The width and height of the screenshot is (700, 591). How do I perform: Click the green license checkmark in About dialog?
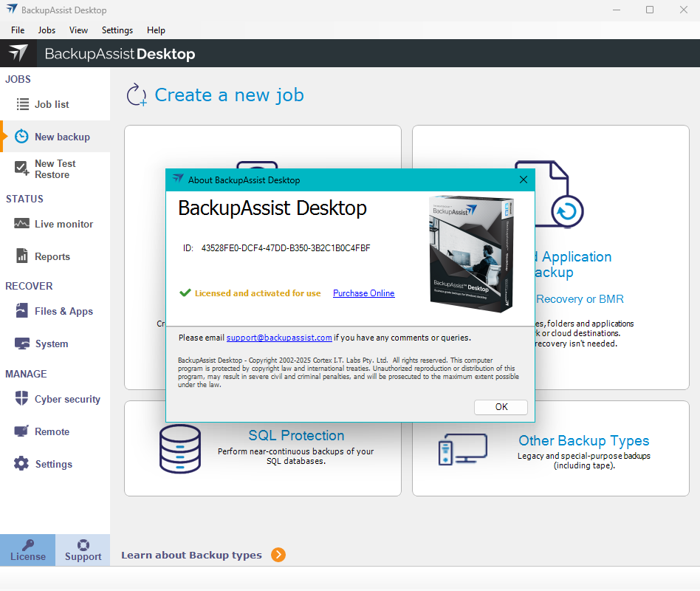(x=185, y=293)
